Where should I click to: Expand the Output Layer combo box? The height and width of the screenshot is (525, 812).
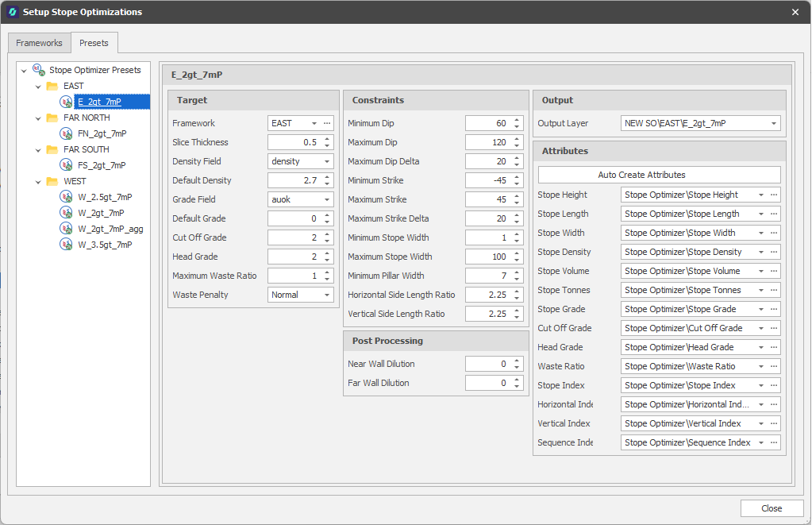773,123
